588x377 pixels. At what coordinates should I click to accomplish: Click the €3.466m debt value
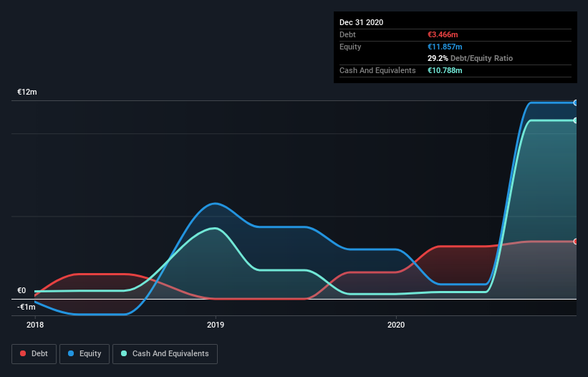click(x=443, y=34)
